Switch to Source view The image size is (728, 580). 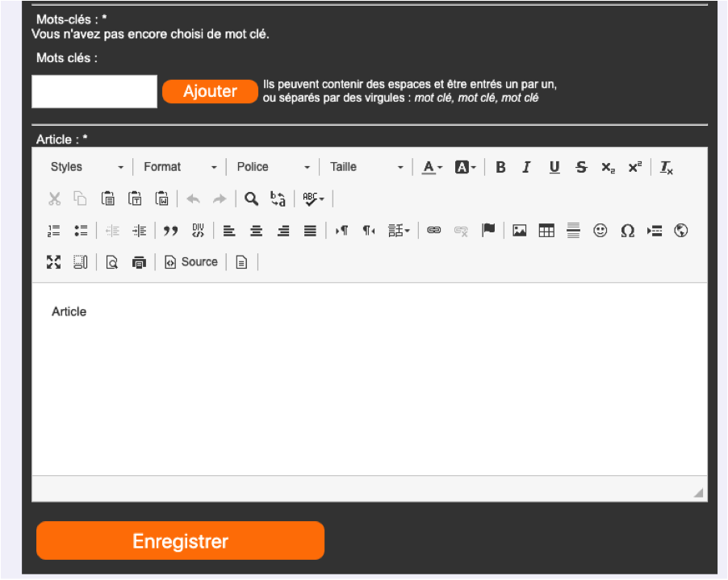click(191, 262)
